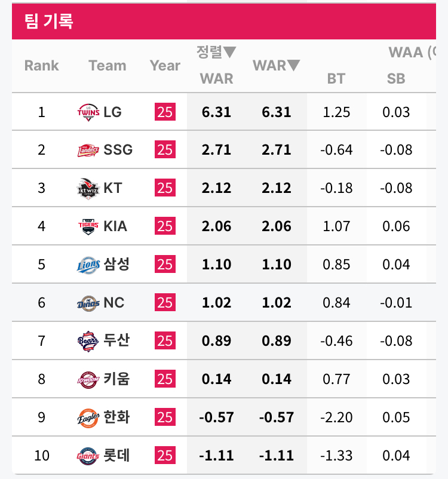Click the KIA Tigers team logo
This screenshot has height=479, width=448.
click(x=88, y=226)
